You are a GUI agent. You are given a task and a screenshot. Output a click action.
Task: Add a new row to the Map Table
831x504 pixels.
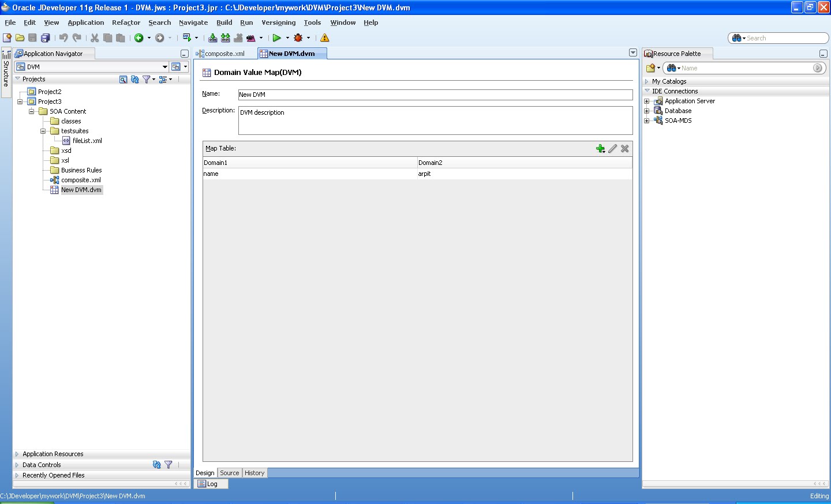coord(600,148)
